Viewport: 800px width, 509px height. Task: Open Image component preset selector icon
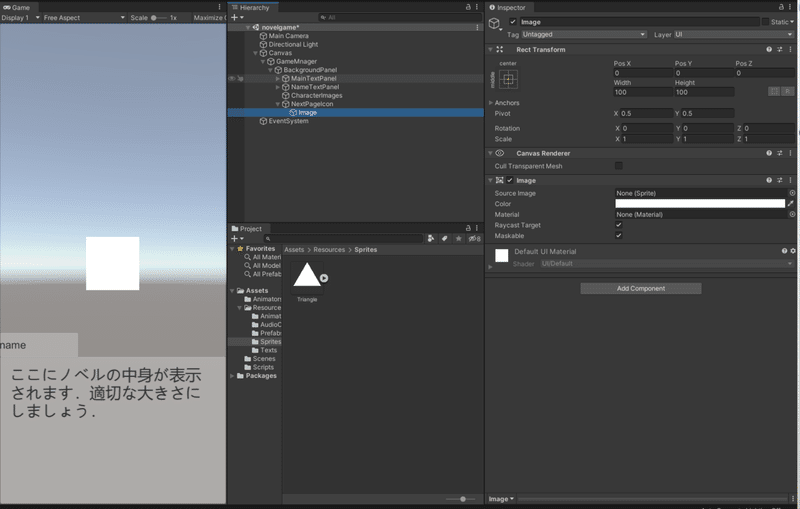pyautogui.click(x=780, y=180)
